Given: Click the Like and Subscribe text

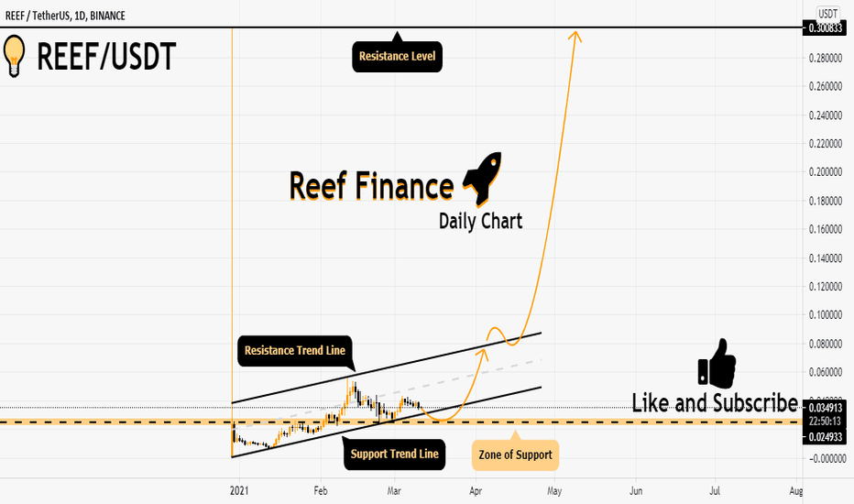Looking at the screenshot, I should [x=715, y=402].
